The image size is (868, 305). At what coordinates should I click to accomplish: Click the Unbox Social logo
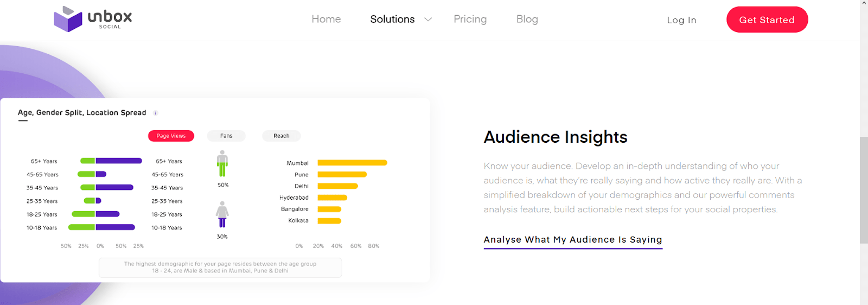(93, 19)
